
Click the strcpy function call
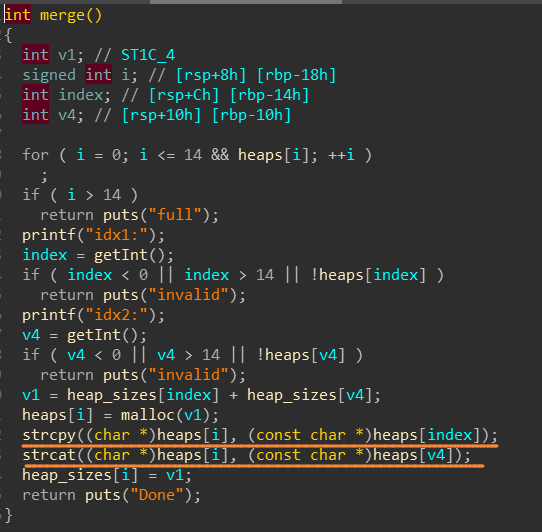click(49, 435)
